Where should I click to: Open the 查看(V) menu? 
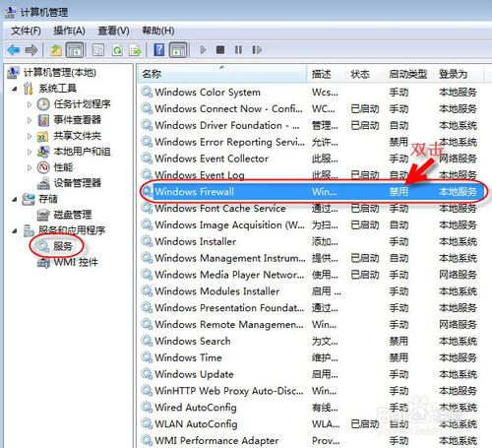113,31
